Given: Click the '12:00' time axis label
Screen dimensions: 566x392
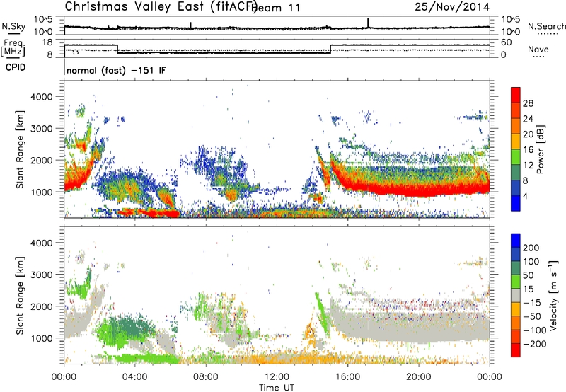Looking at the screenshot, I should click(x=277, y=377).
